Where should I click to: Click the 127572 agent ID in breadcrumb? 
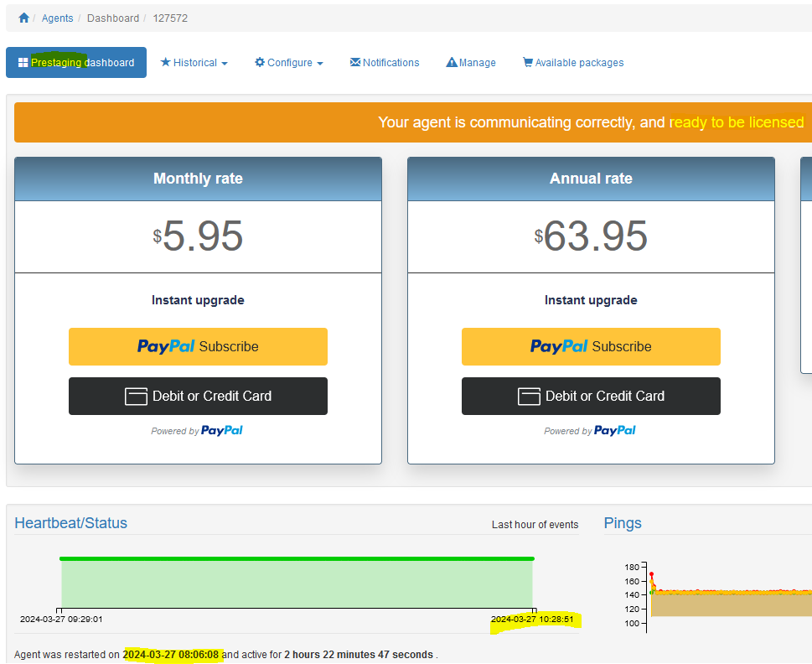tap(170, 18)
